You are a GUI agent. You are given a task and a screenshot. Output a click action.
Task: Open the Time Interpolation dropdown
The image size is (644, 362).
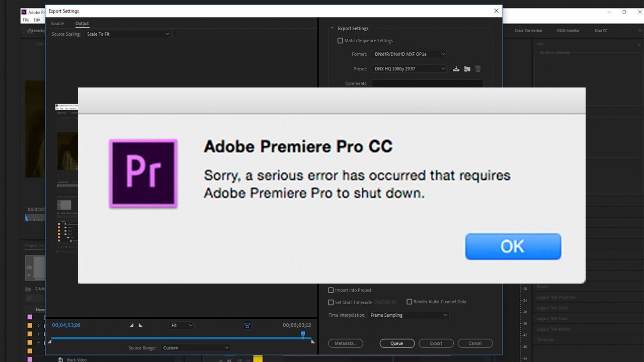tap(408, 315)
